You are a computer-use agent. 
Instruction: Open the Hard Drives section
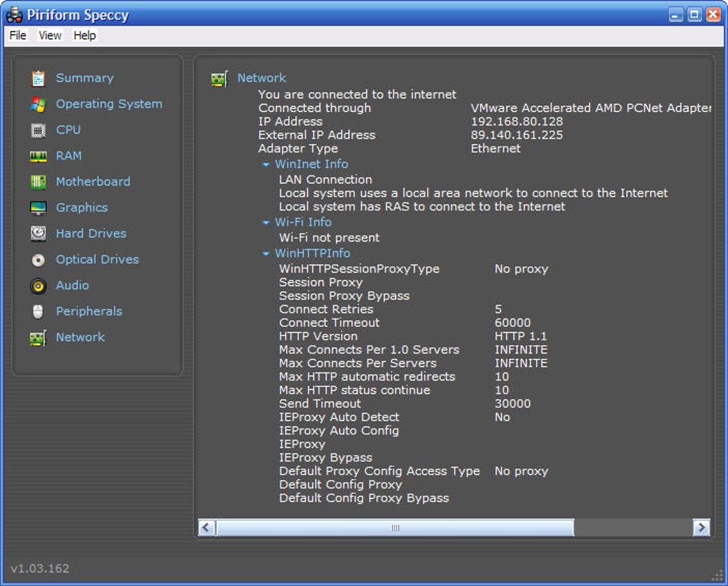point(91,233)
